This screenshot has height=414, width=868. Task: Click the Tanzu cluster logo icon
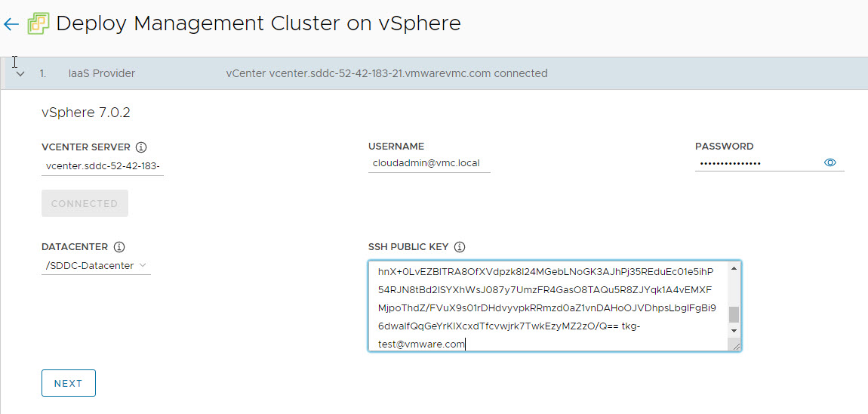pyautogui.click(x=38, y=24)
